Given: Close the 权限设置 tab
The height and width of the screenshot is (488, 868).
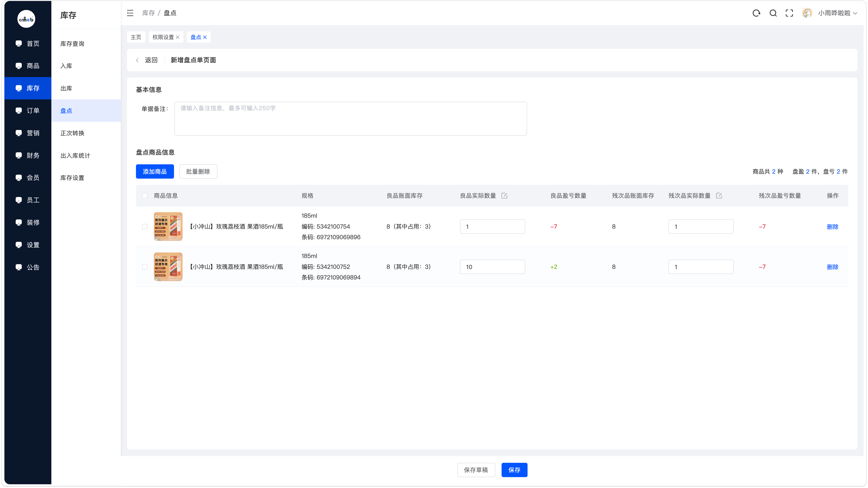Looking at the screenshot, I should [177, 37].
